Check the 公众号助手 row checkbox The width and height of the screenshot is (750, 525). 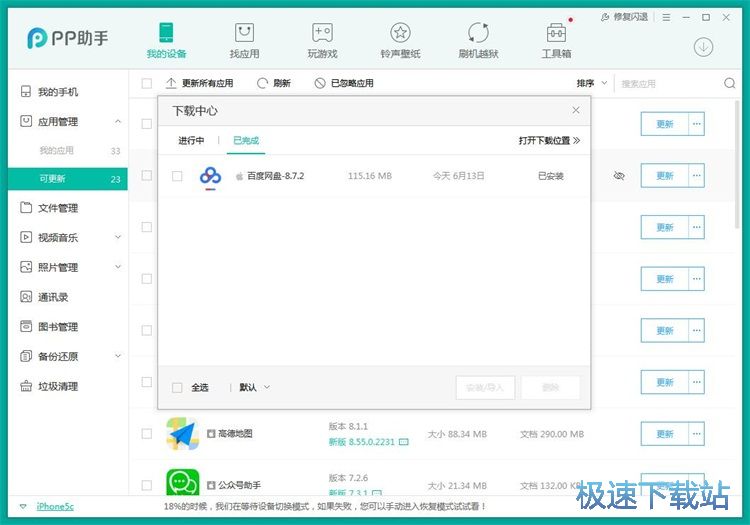[x=147, y=485]
